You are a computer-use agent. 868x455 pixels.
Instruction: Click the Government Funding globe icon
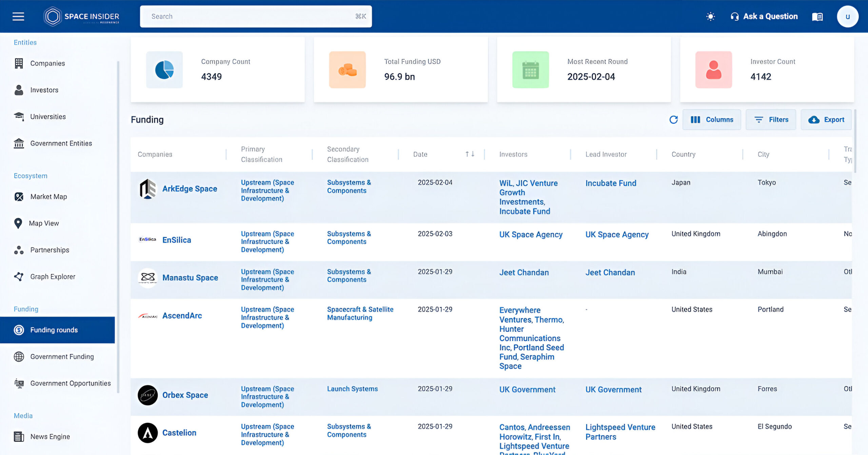[19, 357]
